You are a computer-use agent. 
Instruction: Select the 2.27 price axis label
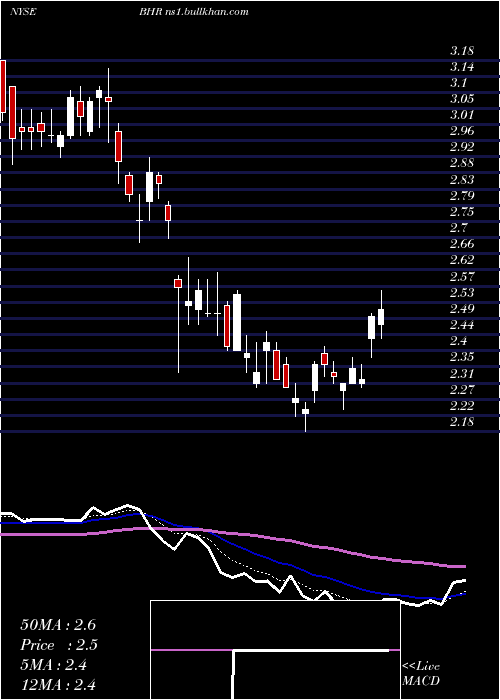pos(462,390)
